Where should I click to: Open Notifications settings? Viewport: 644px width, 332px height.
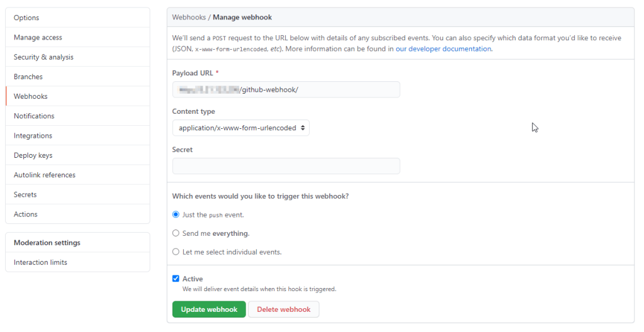(x=34, y=116)
